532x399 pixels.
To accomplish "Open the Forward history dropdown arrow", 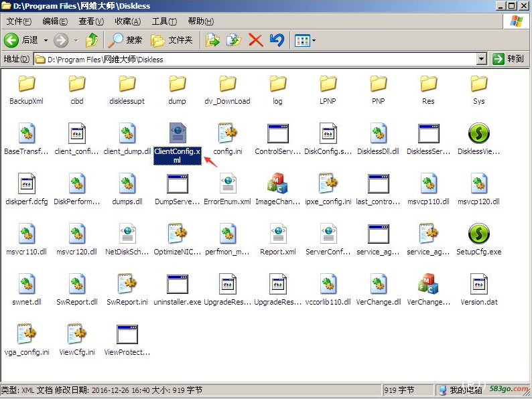I will click(x=76, y=40).
